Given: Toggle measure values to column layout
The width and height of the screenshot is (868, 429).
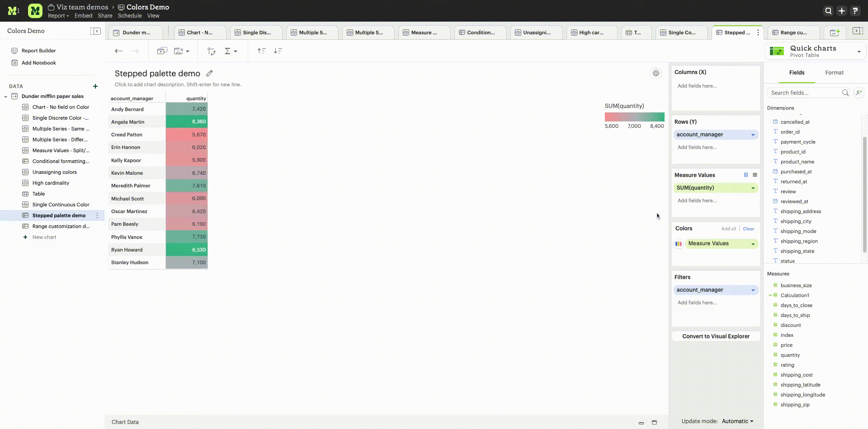Looking at the screenshot, I should [746, 175].
